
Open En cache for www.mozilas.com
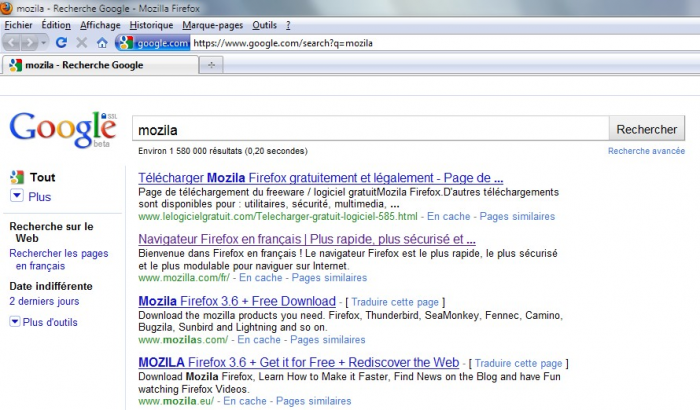(258, 339)
